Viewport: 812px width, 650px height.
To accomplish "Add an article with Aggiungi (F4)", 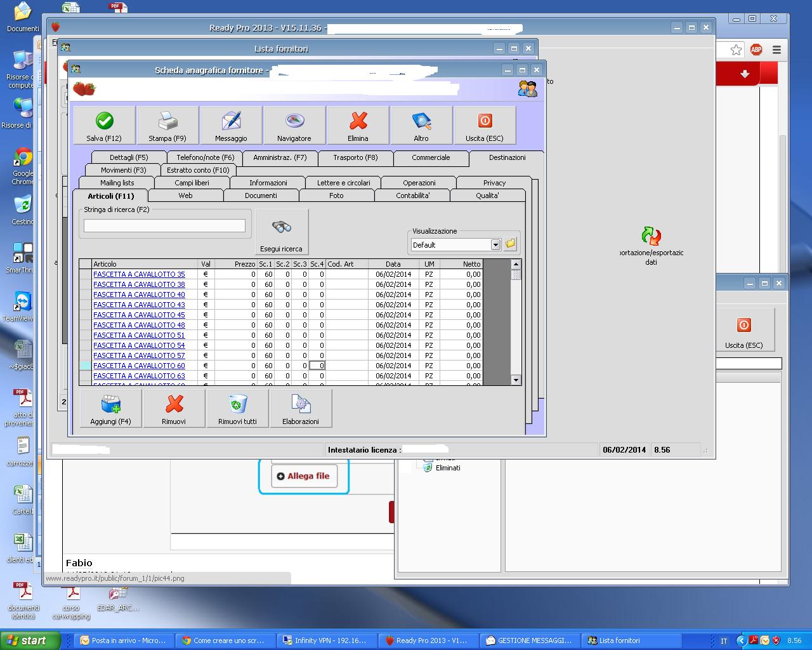I will (x=111, y=408).
